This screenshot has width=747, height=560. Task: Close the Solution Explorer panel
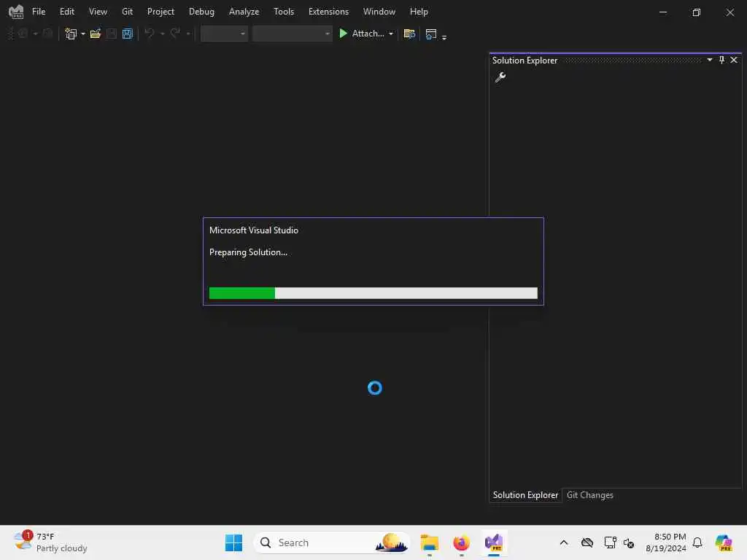tap(734, 60)
